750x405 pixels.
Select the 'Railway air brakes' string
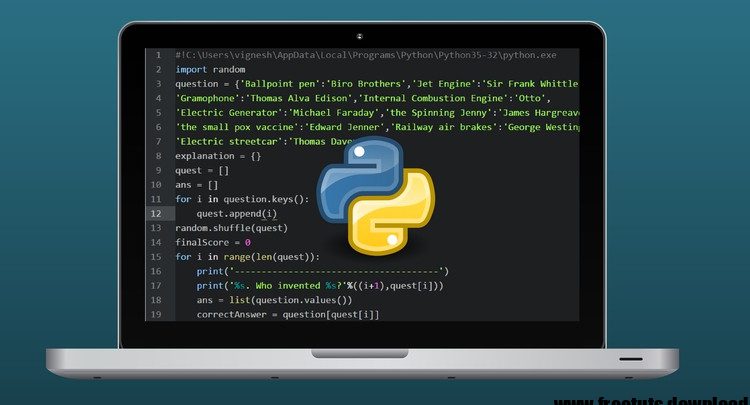click(x=444, y=127)
